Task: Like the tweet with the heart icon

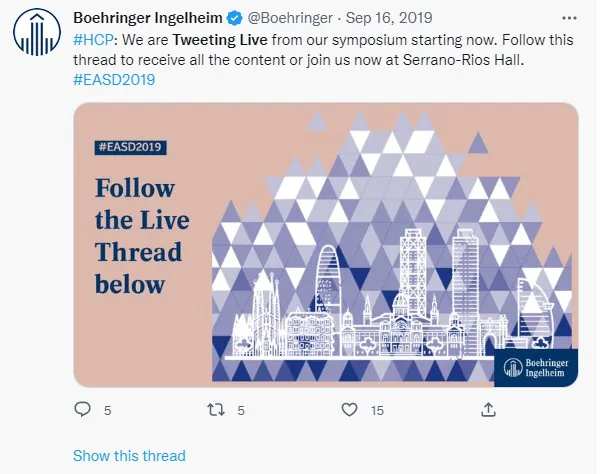Action: point(349,409)
